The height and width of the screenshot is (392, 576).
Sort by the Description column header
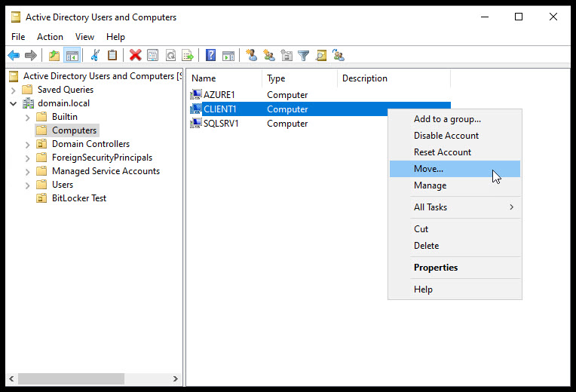pos(394,78)
